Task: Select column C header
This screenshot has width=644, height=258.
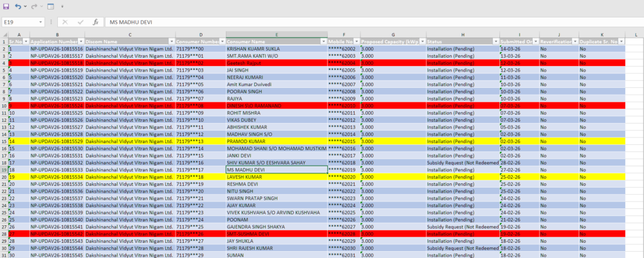Action: pyautogui.click(x=130, y=35)
